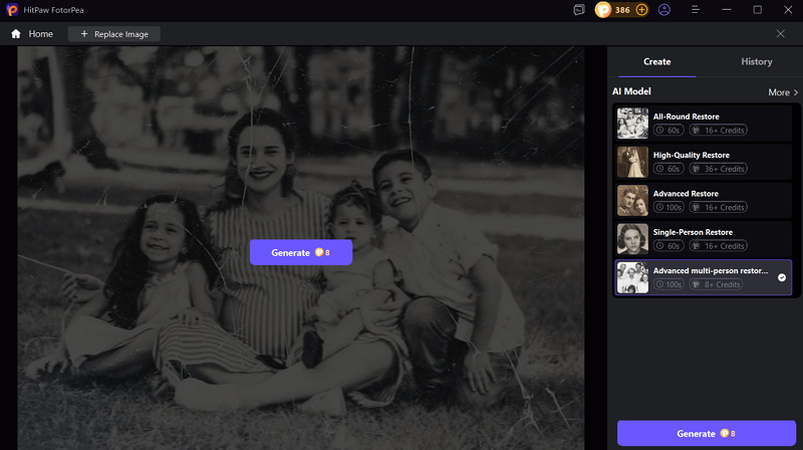
Task: Click the Single-Person Restore portrait thumbnail
Action: [632, 239]
